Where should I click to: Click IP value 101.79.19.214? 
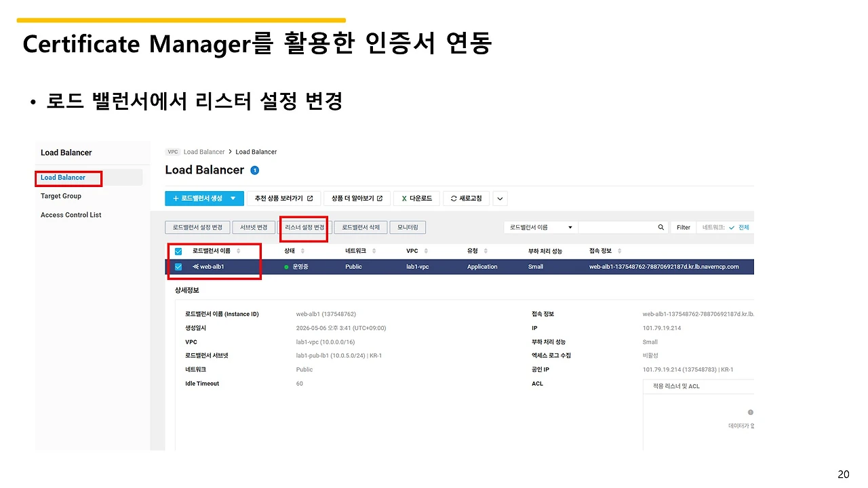pyautogui.click(x=662, y=328)
